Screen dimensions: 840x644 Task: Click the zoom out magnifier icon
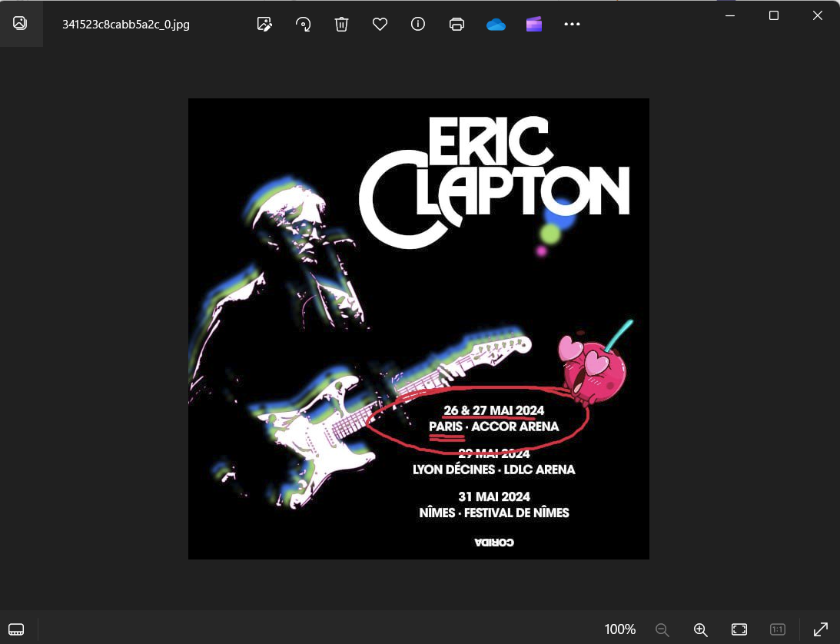click(662, 629)
